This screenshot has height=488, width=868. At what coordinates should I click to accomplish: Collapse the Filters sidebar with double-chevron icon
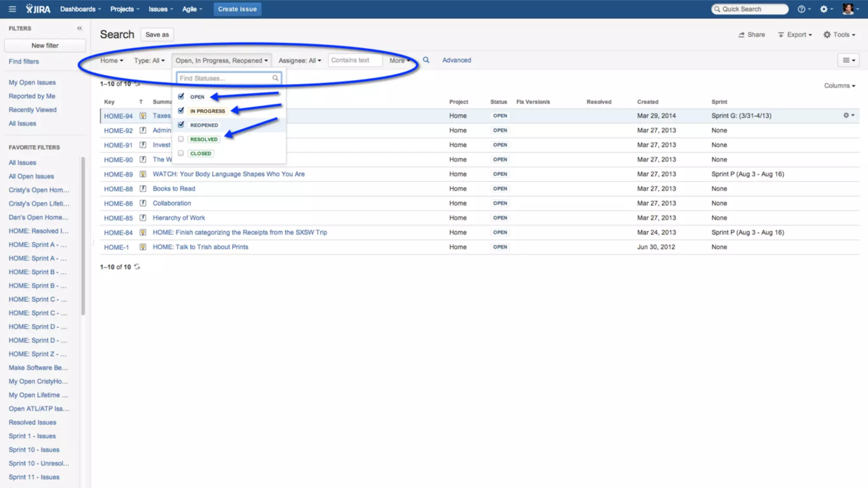point(79,28)
